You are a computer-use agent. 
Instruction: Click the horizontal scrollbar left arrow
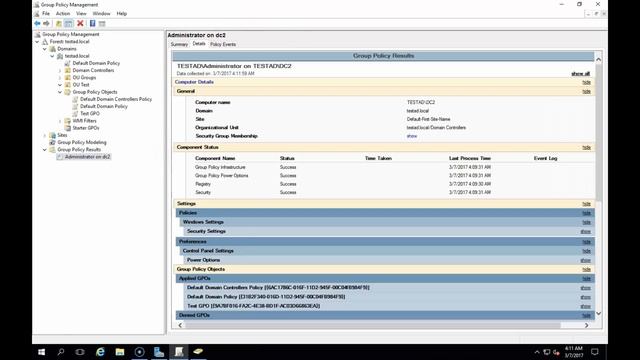pyautogui.click(x=180, y=325)
